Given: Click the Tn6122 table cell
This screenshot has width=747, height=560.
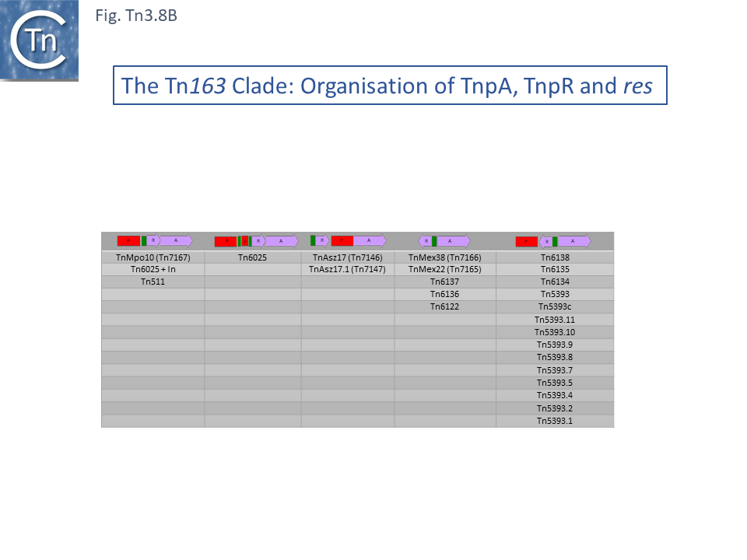Looking at the screenshot, I should (x=445, y=307).
